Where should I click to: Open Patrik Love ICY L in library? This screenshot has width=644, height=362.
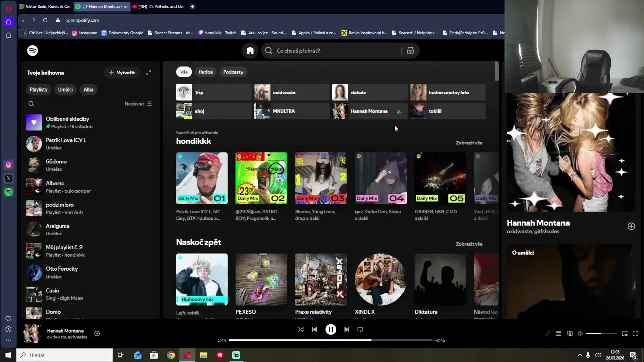pos(91,144)
